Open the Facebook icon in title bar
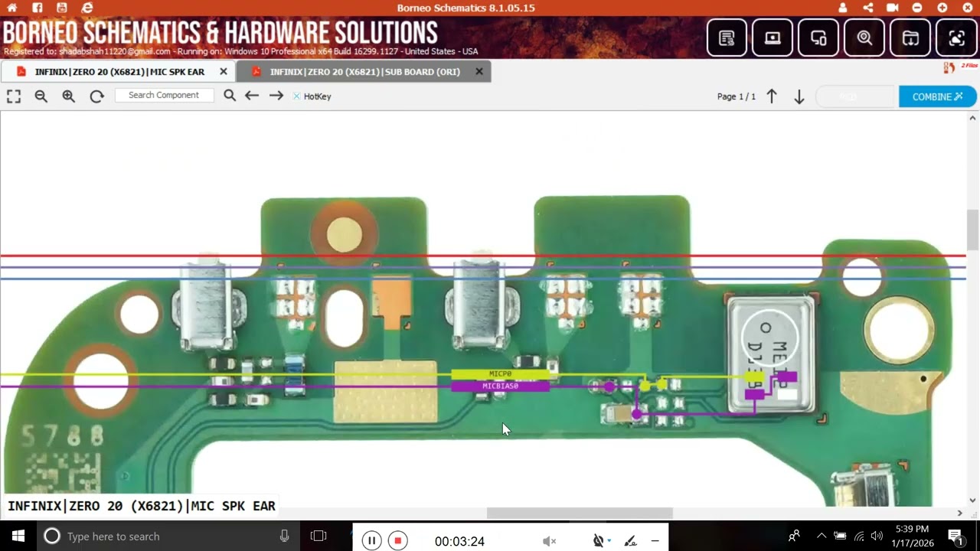The width and height of the screenshot is (980, 551). (38, 8)
